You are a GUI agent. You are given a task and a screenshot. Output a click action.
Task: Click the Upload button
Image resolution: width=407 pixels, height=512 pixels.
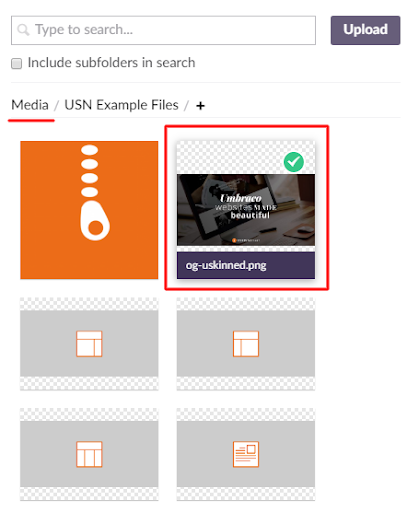point(365,30)
